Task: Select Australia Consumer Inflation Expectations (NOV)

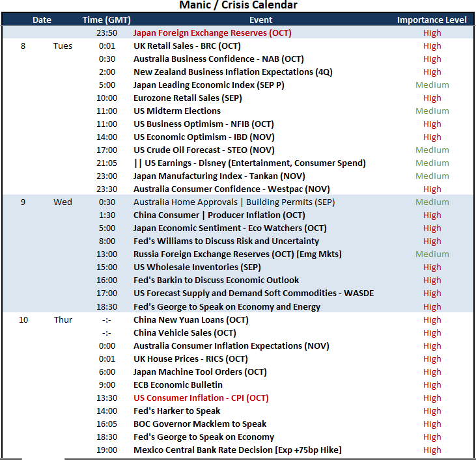Action: tap(231, 346)
